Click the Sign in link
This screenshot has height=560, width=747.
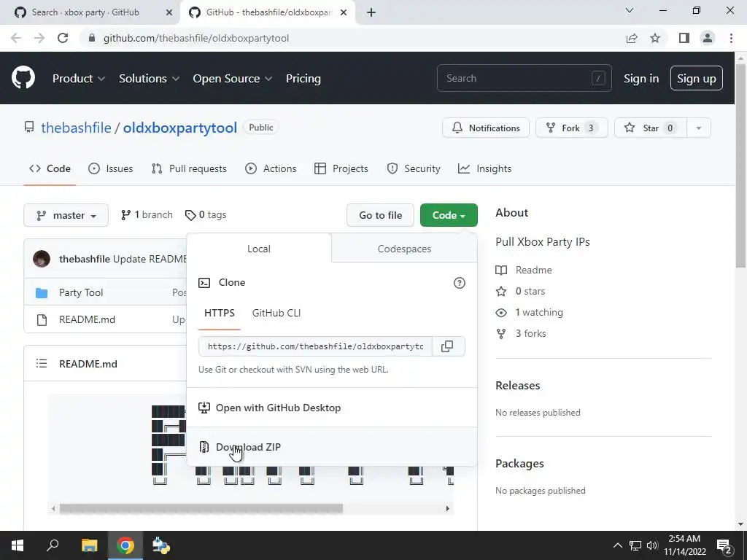641,78
